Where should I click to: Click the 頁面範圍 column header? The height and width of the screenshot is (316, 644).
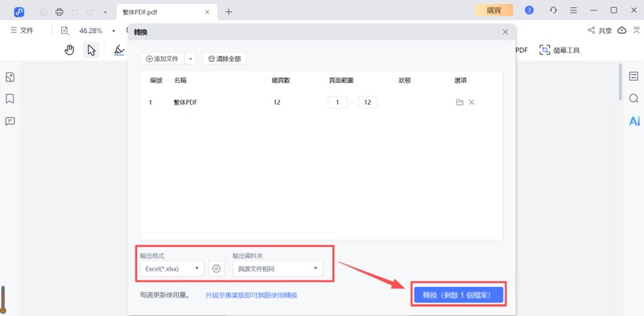[341, 81]
